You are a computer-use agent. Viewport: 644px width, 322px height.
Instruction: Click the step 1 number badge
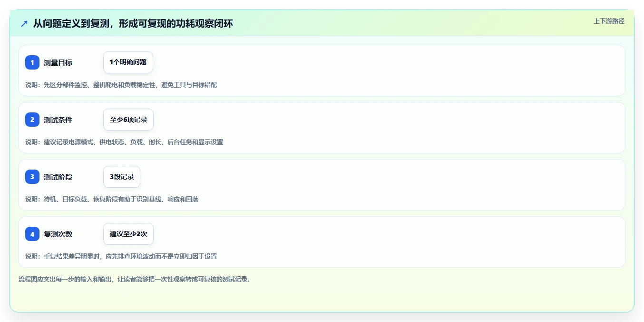click(x=32, y=62)
